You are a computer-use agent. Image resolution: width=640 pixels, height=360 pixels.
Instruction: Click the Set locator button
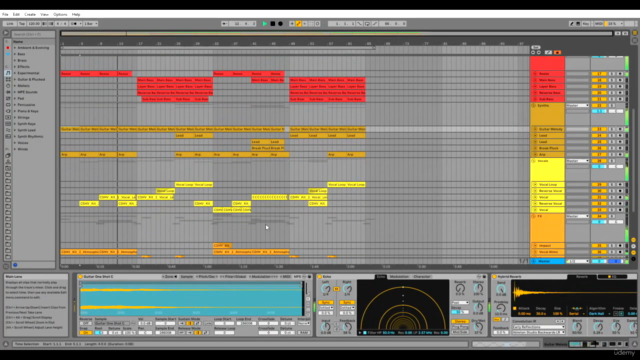(536, 48)
